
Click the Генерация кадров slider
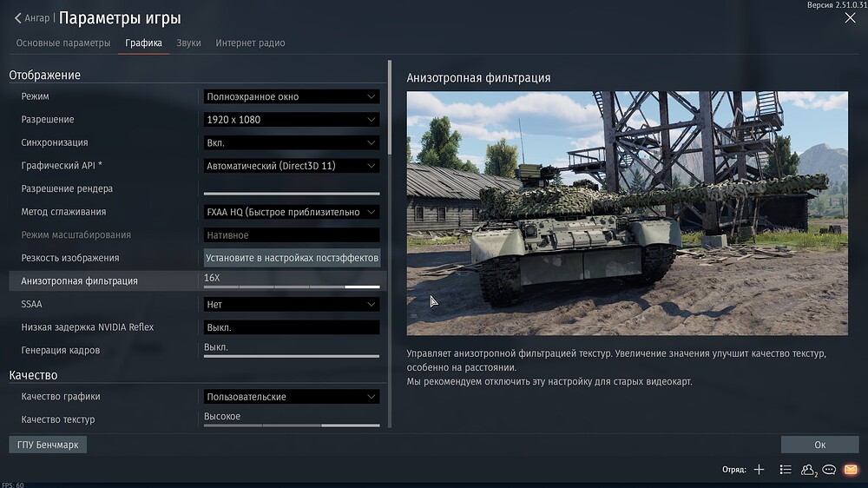pos(291,355)
